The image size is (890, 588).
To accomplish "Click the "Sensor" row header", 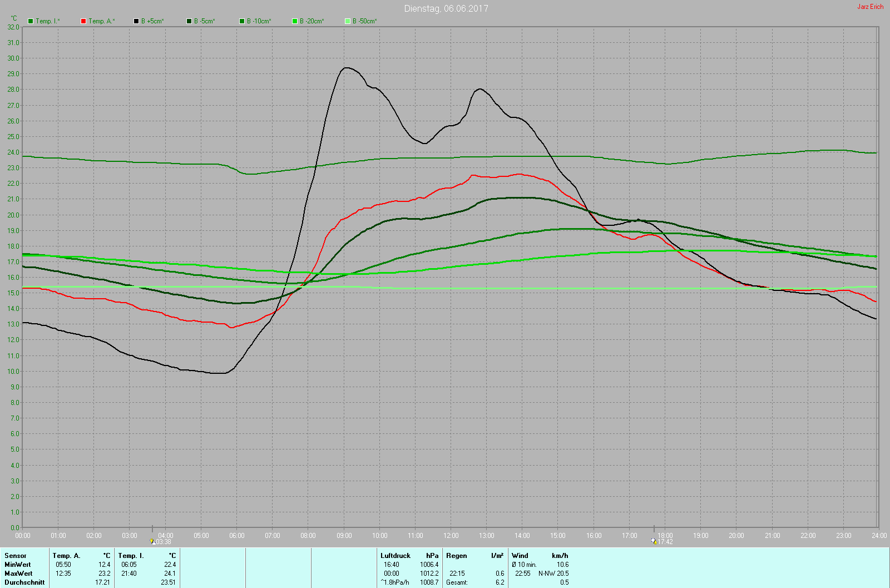I will [x=16, y=556].
